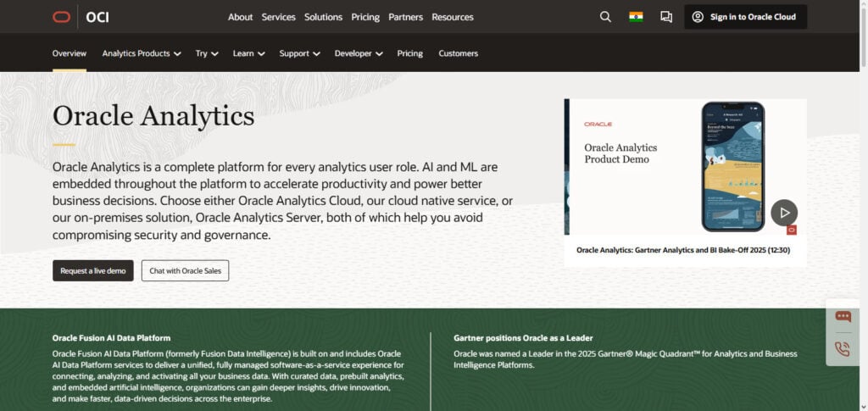Image resolution: width=868 pixels, height=411 pixels.
Task: Click Chat with Oracle Sales button
Action: tap(185, 270)
